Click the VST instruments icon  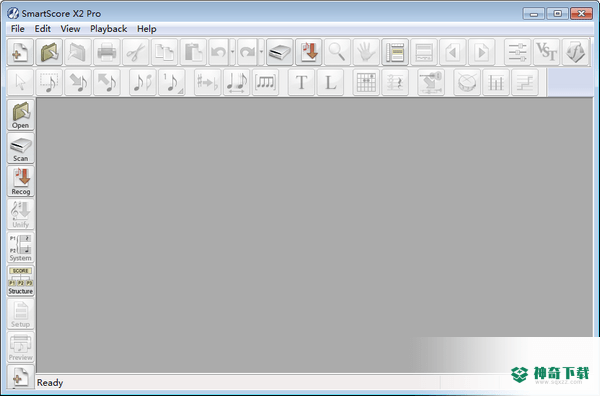(x=546, y=52)
